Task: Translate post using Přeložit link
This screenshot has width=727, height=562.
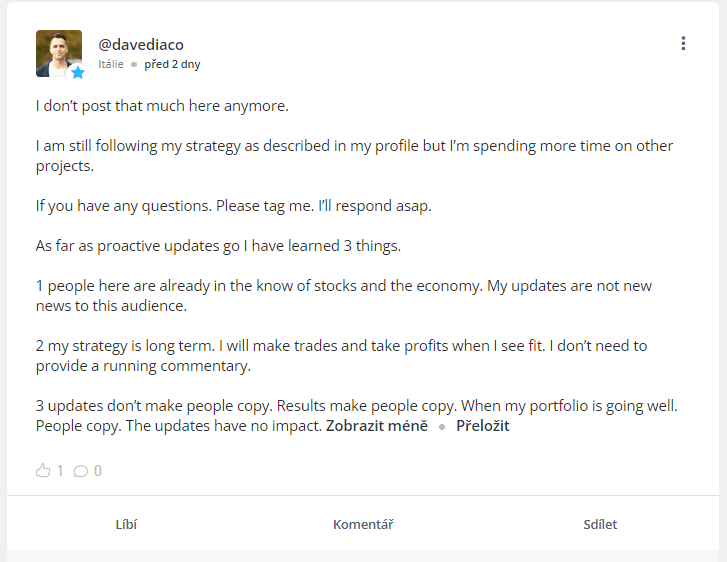Action: pyautogui.click(x=483, y=426)
